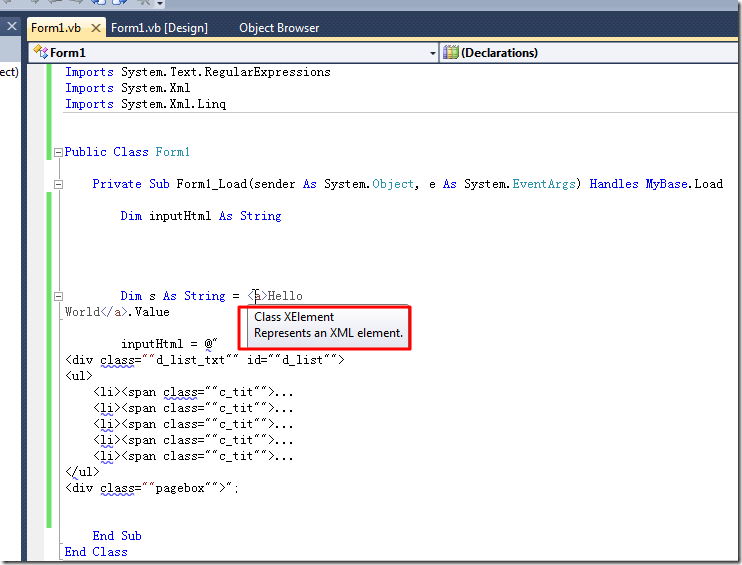Open the Form1 class name dropdown
742x565 pixels.
(234, 53)
